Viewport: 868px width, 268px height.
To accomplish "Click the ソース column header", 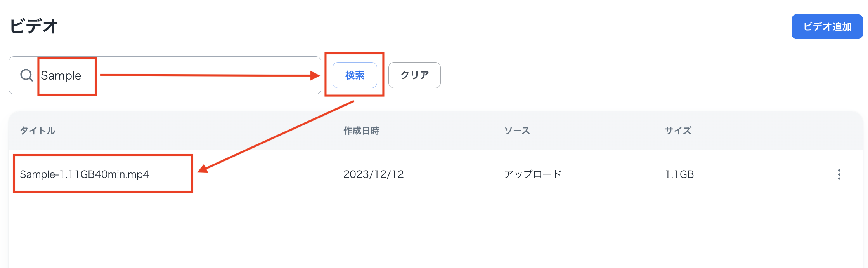I will coord(517,131).
